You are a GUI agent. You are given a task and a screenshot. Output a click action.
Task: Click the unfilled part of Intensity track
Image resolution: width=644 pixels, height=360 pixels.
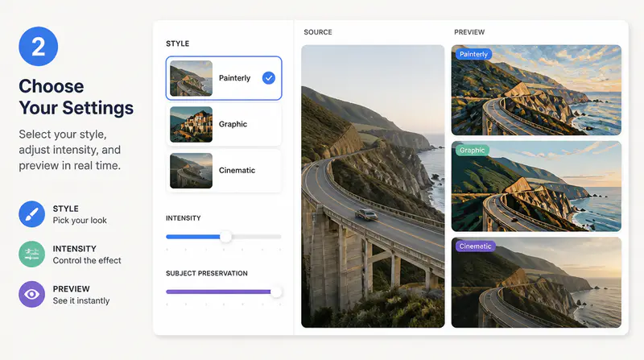pos(256,237)
